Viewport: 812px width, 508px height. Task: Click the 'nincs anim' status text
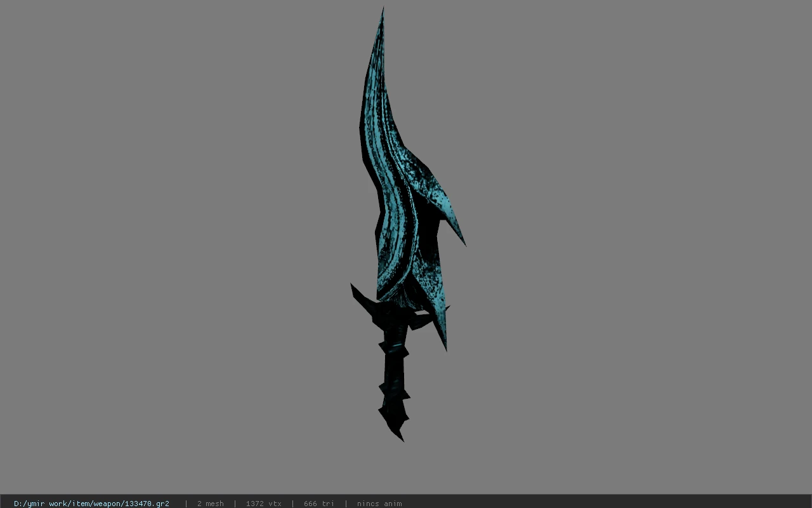click(x=379, y=504)
